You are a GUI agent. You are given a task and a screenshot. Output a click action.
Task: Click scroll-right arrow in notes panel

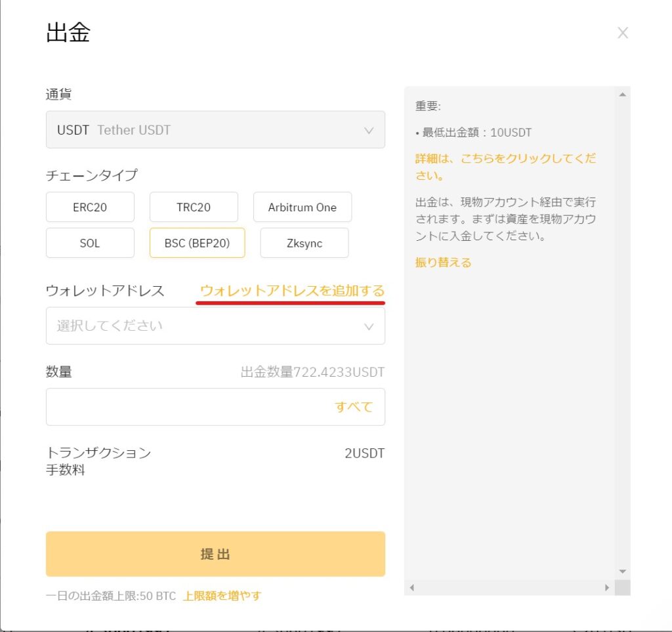[x=606, y=587]
